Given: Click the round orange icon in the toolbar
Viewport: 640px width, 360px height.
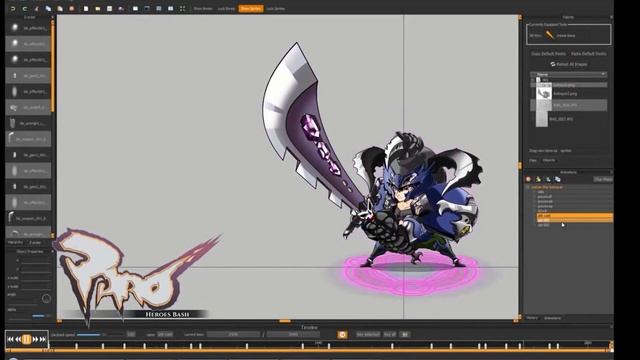Looking at the screenshot, I should coord(72,9).
